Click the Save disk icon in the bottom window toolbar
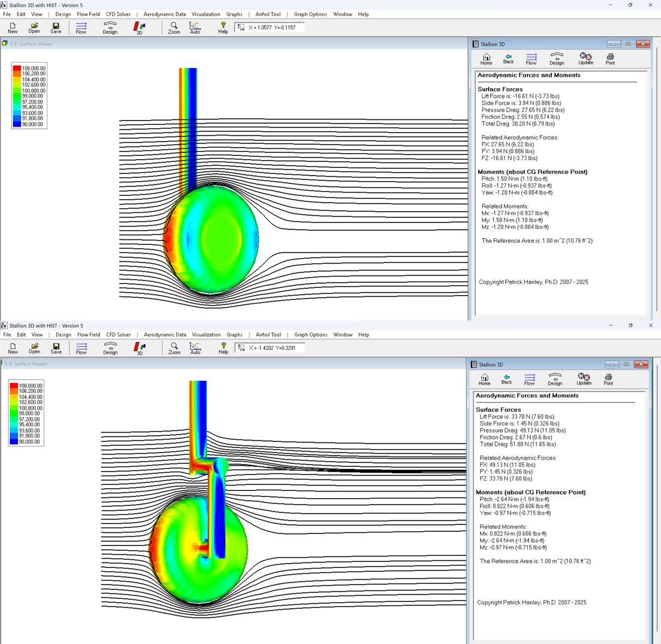The height and width of the screenshot is (644, 661). [56, 348]
